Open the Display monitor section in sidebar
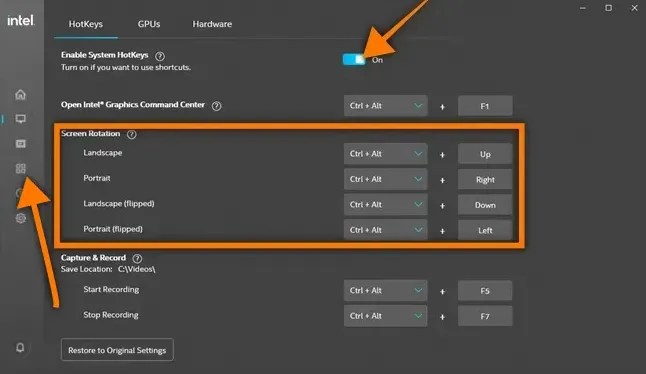 click(x=20, y=119)
